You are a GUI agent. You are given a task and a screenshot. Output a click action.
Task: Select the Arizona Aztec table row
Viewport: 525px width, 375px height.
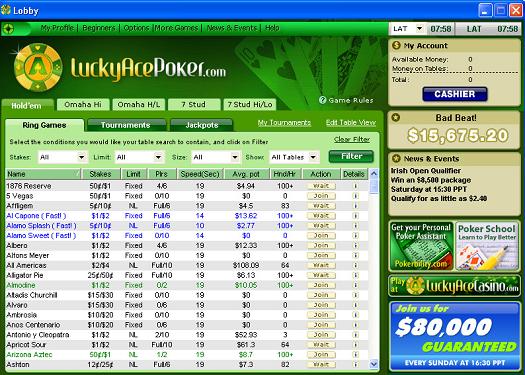[x=187, y=355]
